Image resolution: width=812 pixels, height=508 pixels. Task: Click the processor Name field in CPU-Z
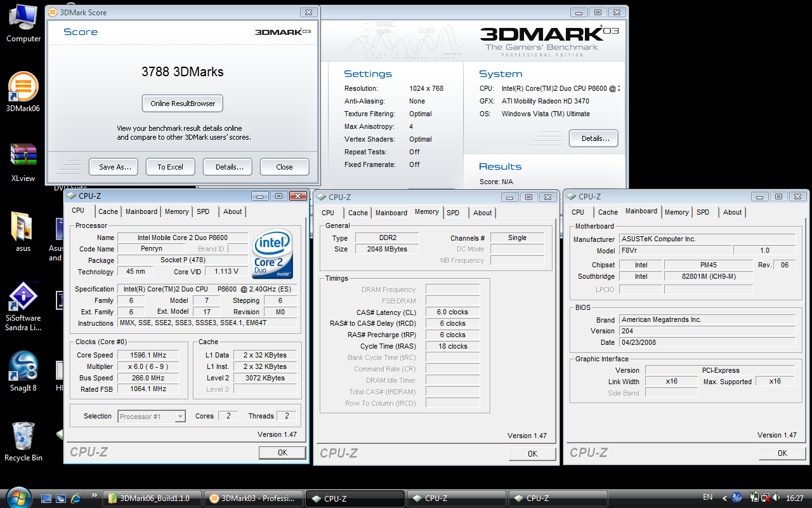pyautogui.click(x=183, y=237)
